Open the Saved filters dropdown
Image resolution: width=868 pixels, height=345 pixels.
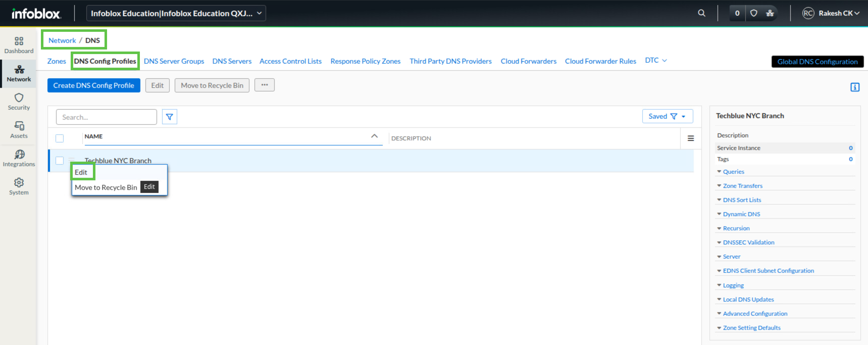point(668,116)
